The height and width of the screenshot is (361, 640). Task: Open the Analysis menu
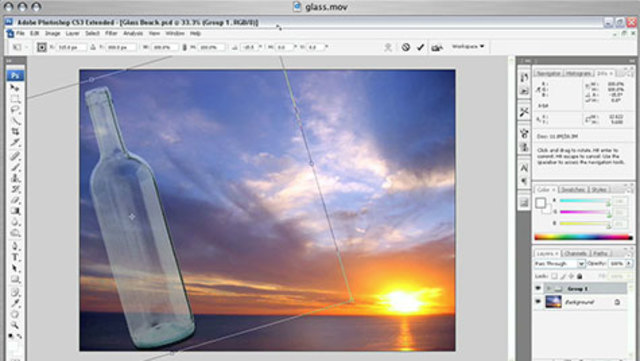(133, 33)
